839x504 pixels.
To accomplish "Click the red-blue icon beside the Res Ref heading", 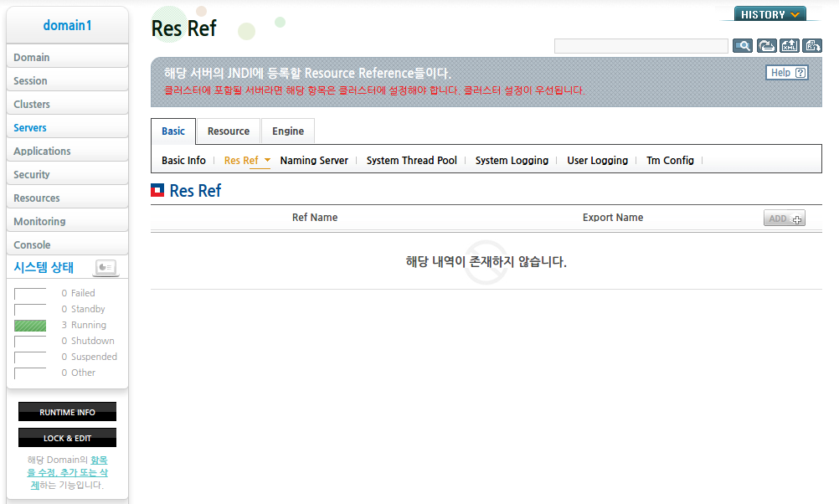I will tap(157, 191).
